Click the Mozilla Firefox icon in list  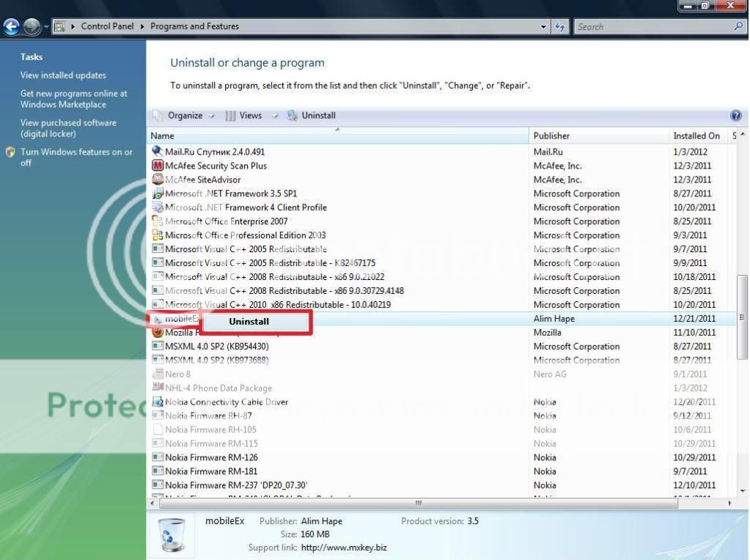point(158,332)
